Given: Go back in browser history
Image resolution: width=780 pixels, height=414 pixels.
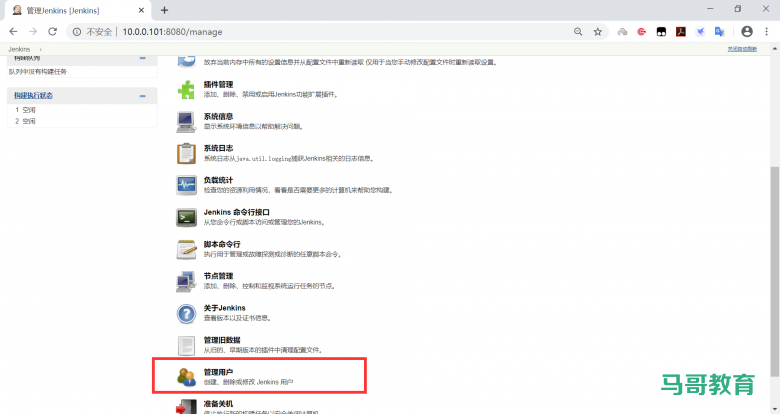Looking at the screenshot, I should (x=13, y=31).
